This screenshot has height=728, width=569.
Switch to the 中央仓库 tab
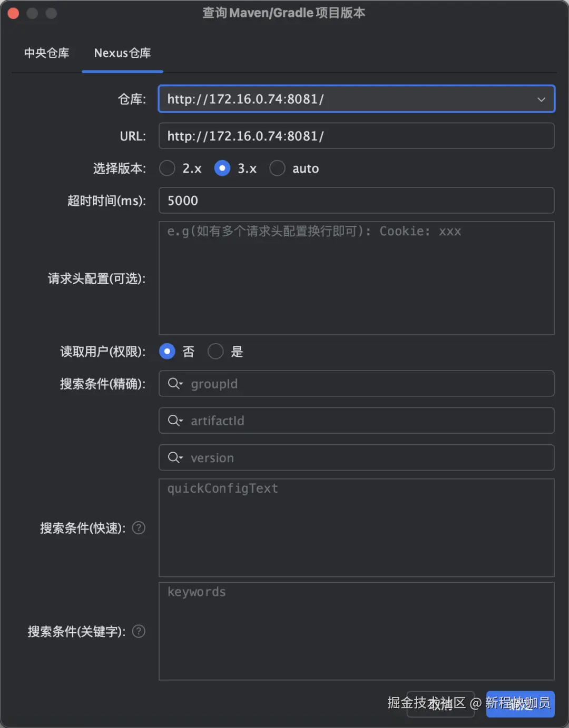[x=46, y=53]
